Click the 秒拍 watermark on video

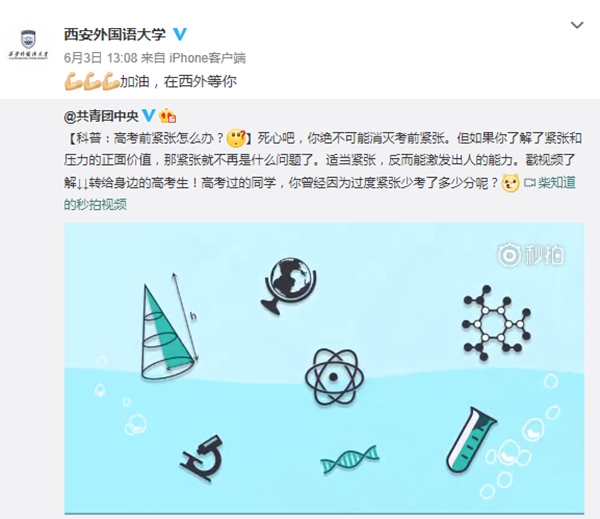[531, 255]
